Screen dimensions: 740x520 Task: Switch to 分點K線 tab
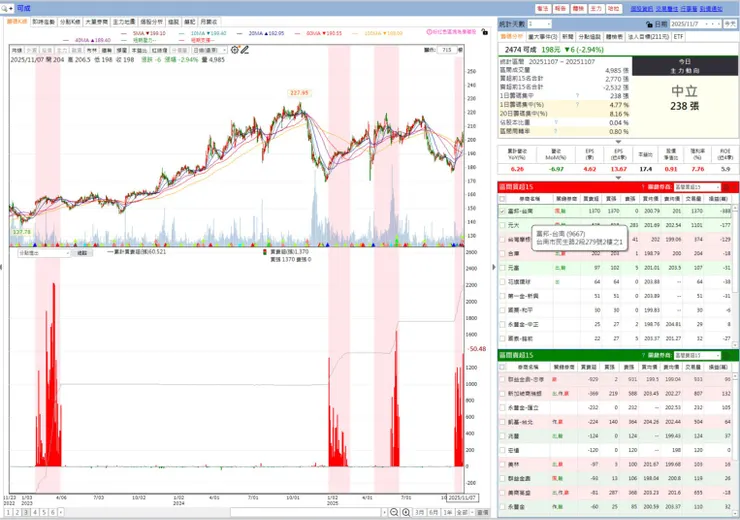coord(70,22)
